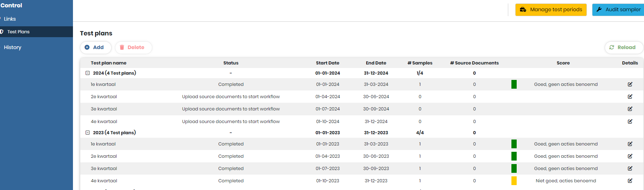
Task: Click the Test plans page heading
Action: click(x=96, y=33)
